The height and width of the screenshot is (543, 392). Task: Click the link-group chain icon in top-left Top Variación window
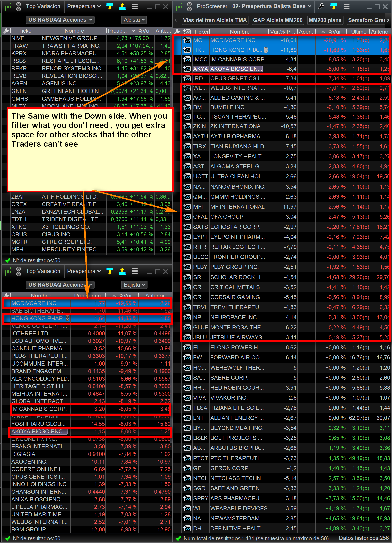tap(19, 6)
